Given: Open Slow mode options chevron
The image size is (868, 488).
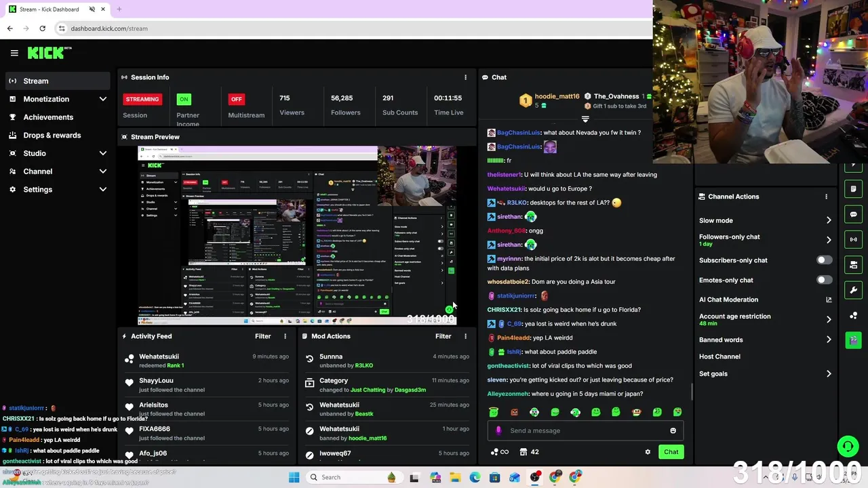Looking at the screenshot, I should (829, 220).
